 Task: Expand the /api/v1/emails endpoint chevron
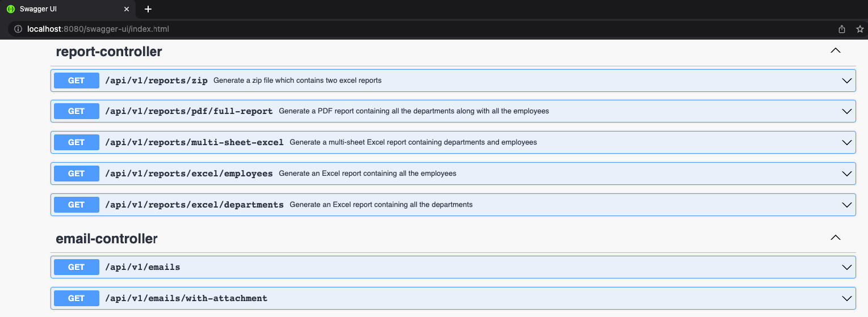point(847,267)
